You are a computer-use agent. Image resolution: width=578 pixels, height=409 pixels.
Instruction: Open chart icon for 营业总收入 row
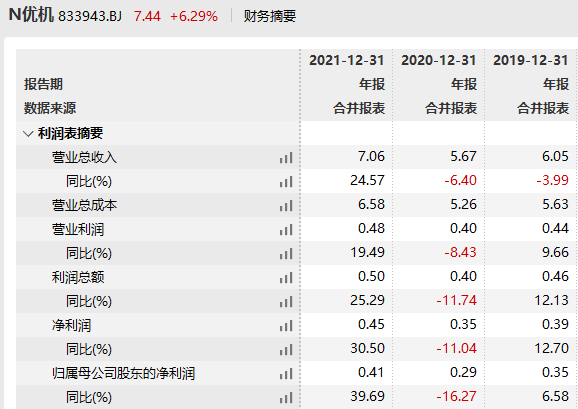pos(286,158)
